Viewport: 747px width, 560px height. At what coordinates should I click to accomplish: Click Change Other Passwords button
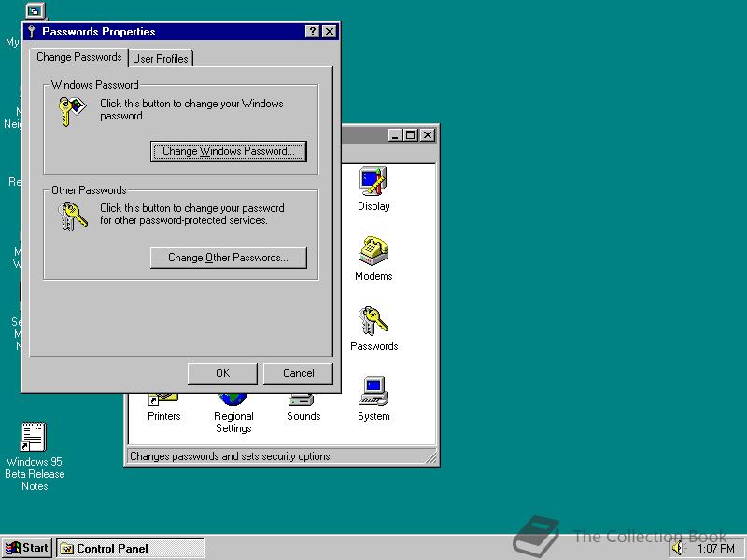coord(229,258)
